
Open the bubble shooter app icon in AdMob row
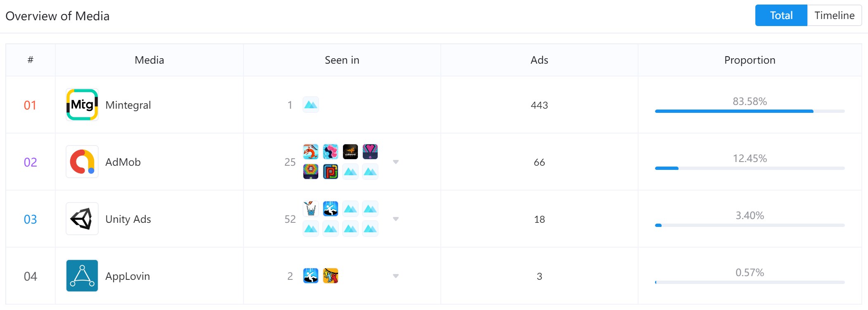tap(311, 172)
